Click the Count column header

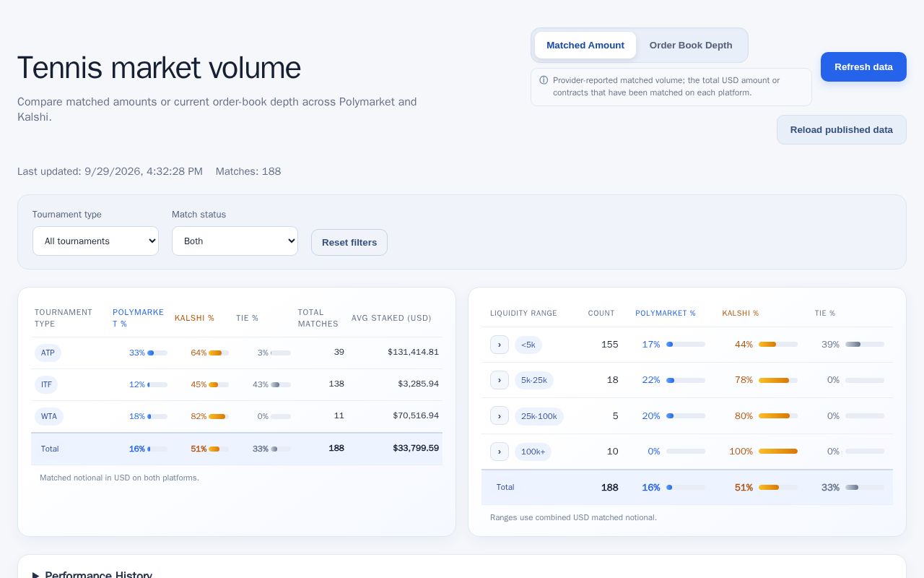pos(601,314)
